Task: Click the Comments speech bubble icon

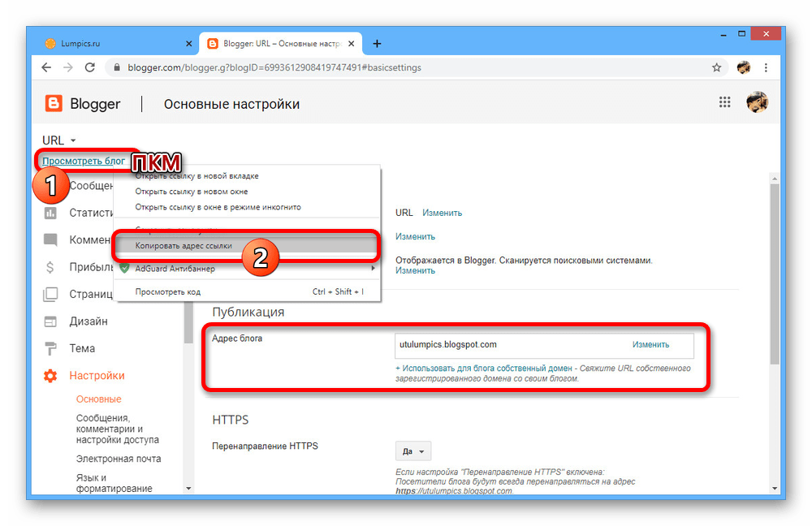Action: click(50, 239)
